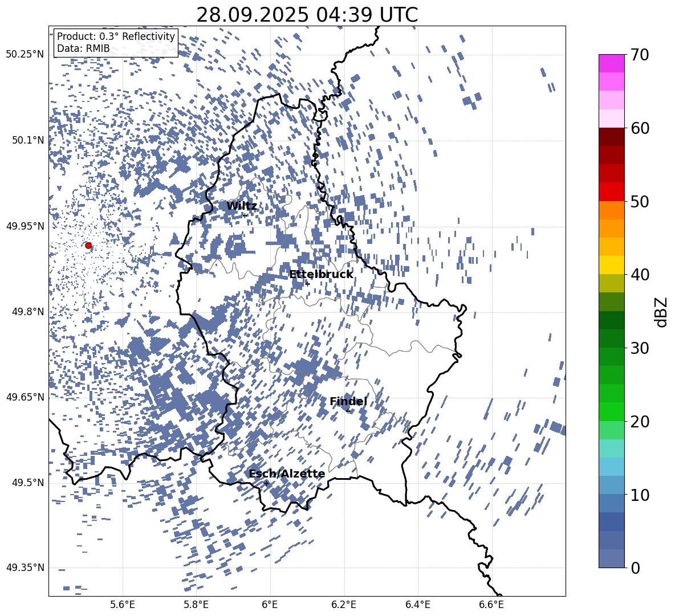Pick the orange swatch just below 50 dBZ

pyautogui.click(x=611, y=210)
